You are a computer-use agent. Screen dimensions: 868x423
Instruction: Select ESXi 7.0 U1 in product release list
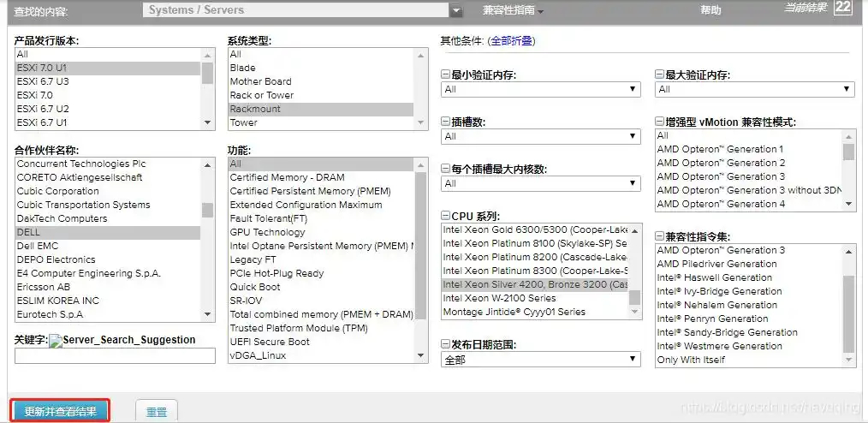[107, 69]
